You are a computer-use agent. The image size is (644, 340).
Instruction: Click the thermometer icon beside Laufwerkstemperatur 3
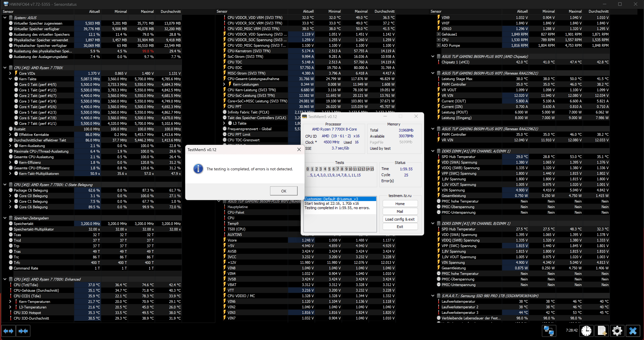tap(439, 313)
